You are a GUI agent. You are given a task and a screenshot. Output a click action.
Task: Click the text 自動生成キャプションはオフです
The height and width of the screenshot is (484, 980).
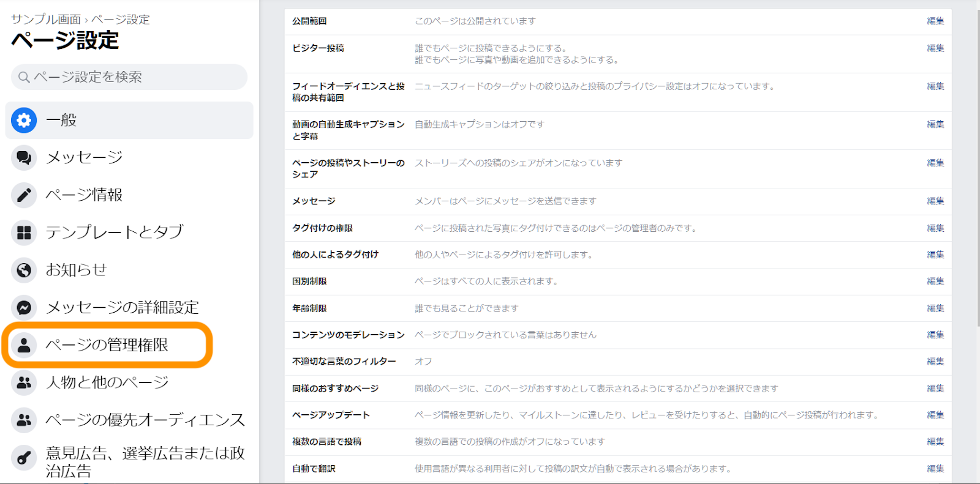(480, 124)
